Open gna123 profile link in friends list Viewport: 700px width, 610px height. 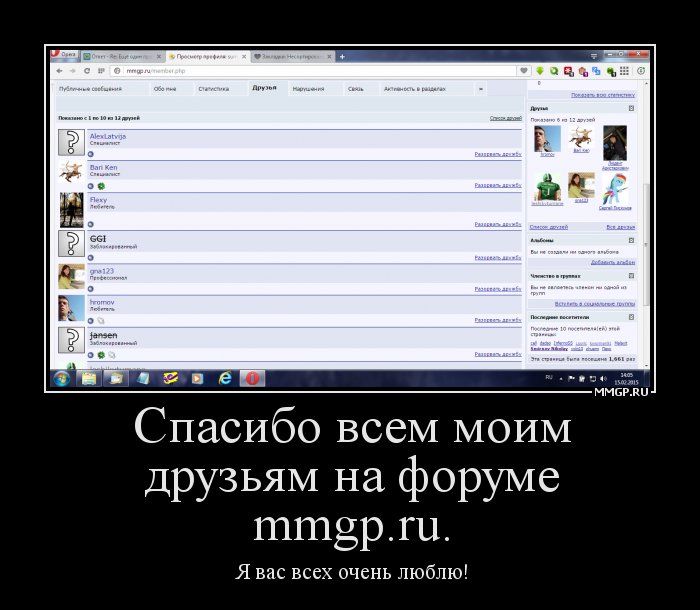(102, 271)
